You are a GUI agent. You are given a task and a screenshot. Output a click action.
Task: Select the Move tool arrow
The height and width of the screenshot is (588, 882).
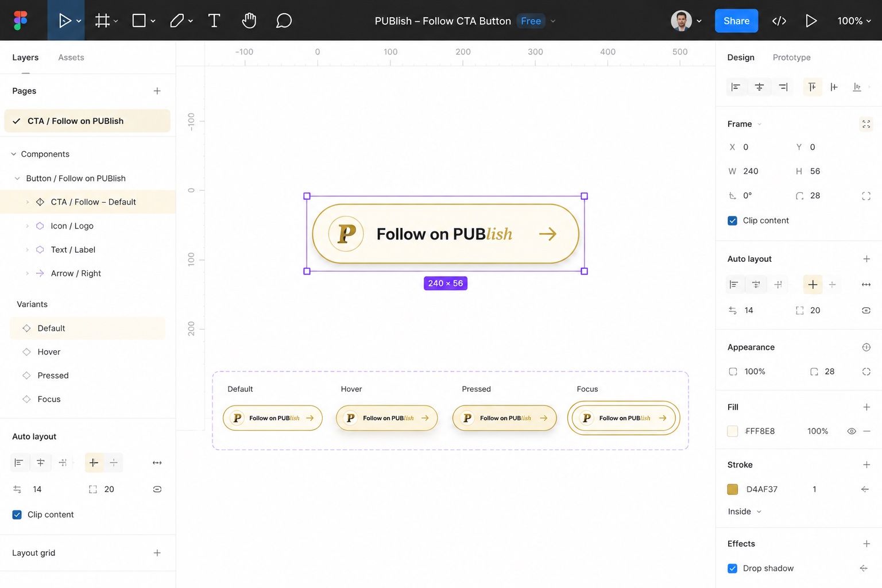coord(64,21)
